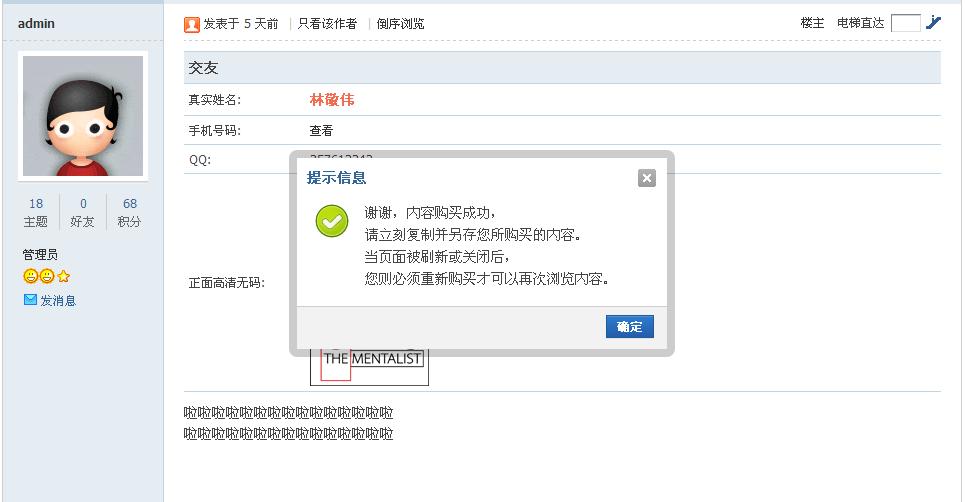Click the first smiley rank icon
The height and width of the screenshot is (502, 965).
pyautogui.click(x=30, y=276)
